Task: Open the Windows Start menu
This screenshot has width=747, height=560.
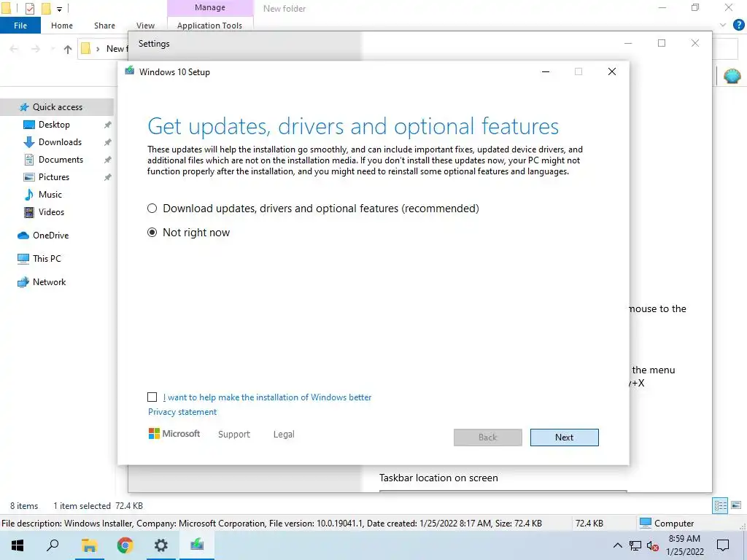Action: [x=18, y=545]
